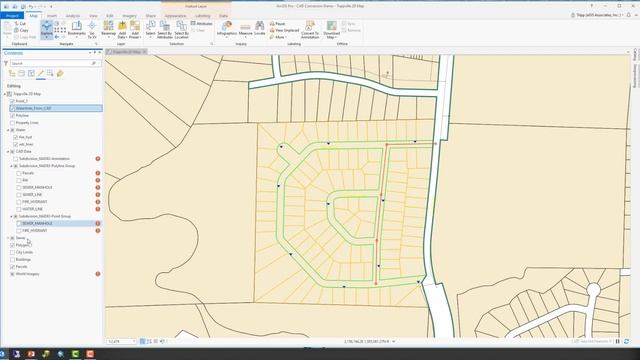Toggle SEWER_LINE layer checkbox
The height and width of the screenshot is (360, 640).
coord(19,195)
